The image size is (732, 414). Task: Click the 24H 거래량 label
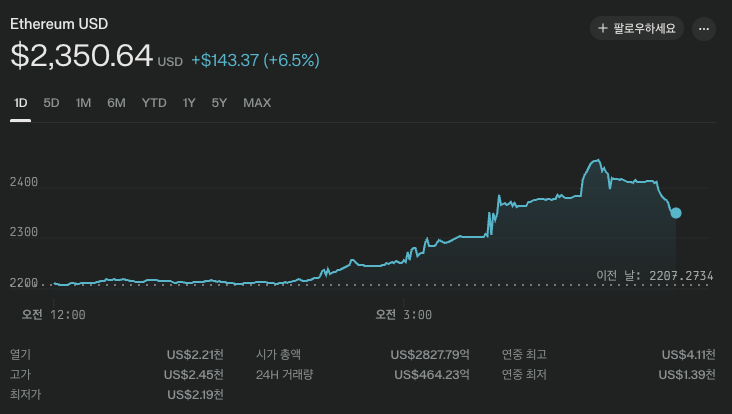pyautogui.click(x=284, y=375)
